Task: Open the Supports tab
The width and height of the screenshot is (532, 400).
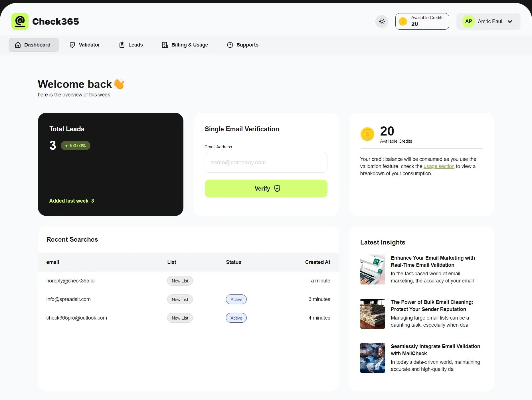Action: click(x=242, y=45)
